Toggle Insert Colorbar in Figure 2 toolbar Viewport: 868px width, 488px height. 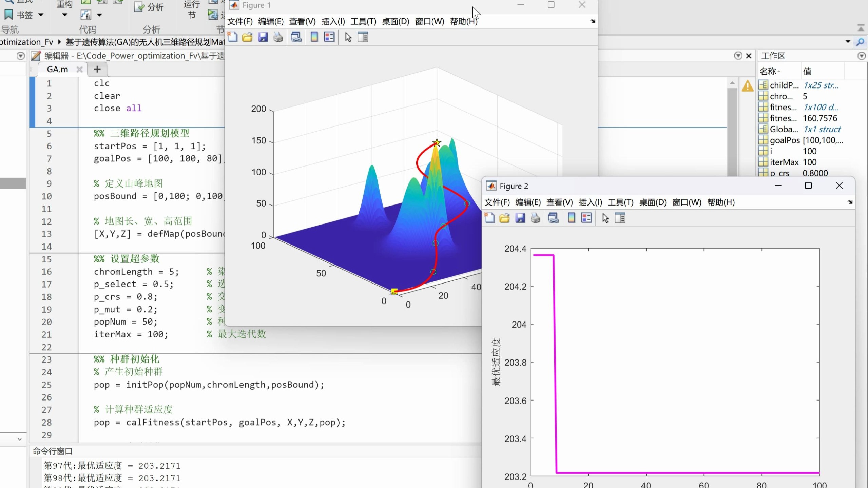pos(571,218)
